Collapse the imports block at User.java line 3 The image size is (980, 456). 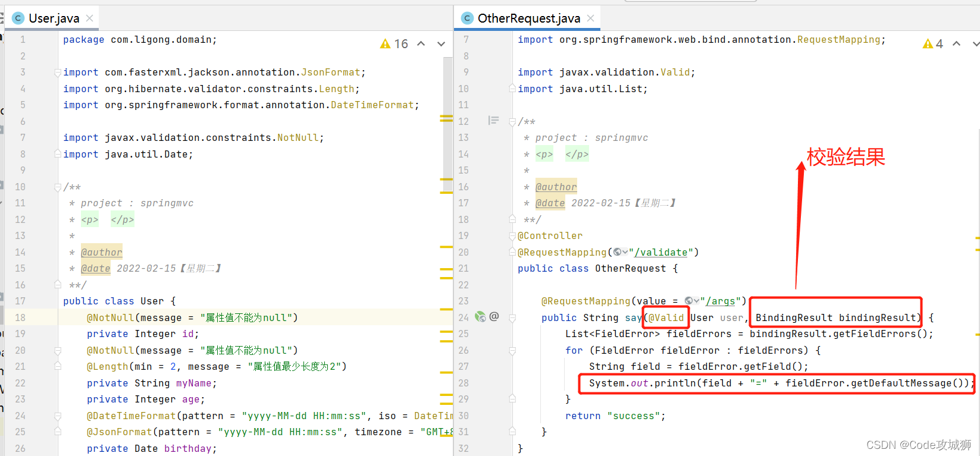(x=58, y=73)
